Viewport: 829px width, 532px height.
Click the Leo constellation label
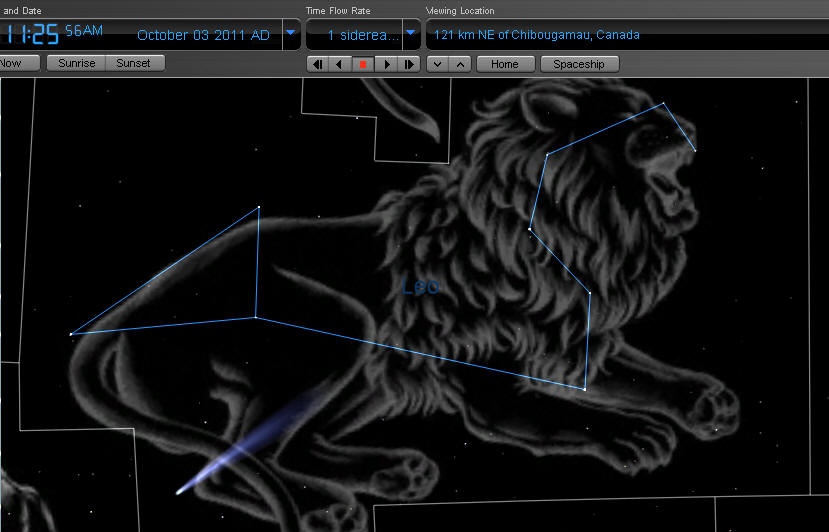point(420,286)
